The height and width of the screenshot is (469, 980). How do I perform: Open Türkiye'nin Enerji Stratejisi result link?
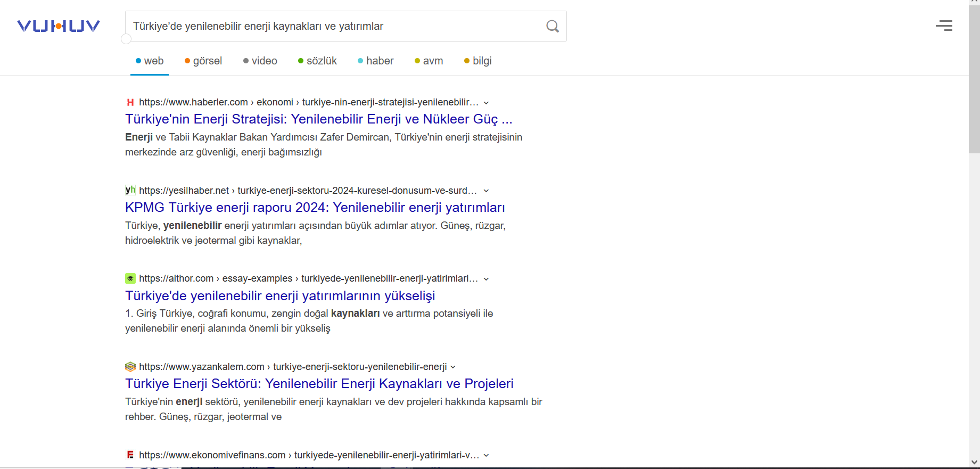click(318, 119)
